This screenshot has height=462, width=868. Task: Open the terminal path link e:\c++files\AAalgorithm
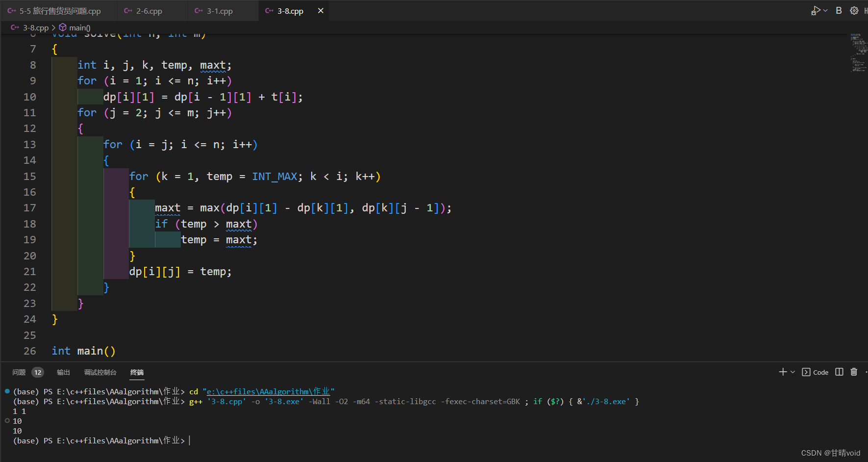click(x=269, y=391)
